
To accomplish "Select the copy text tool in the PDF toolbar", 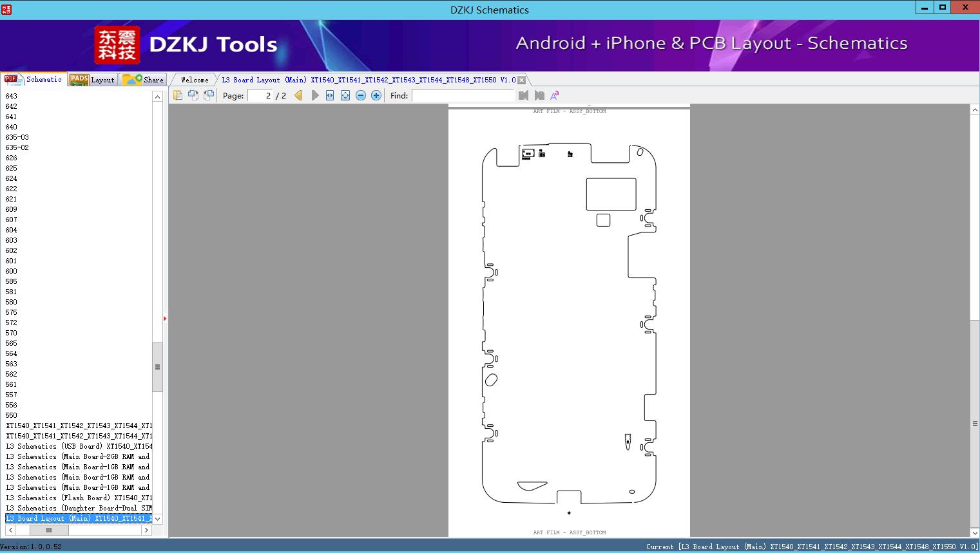I will click(178, 95).
